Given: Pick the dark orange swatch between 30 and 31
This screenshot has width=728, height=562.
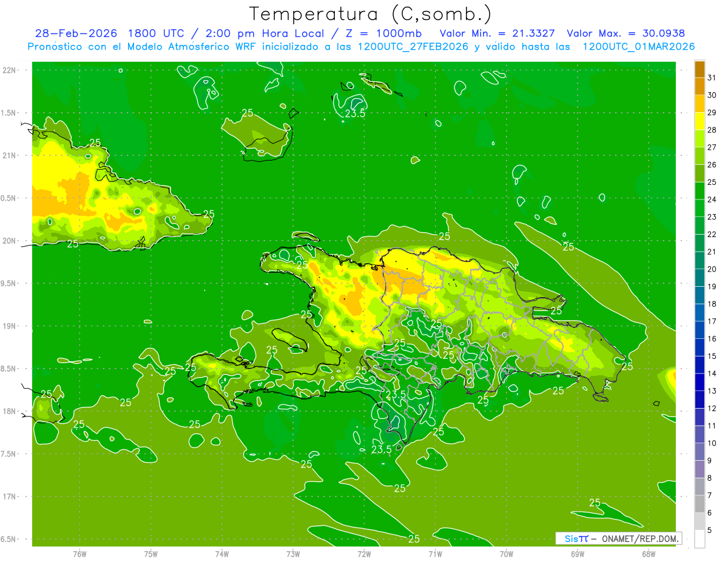Looking at the screenshot, I should coord(699,86).
